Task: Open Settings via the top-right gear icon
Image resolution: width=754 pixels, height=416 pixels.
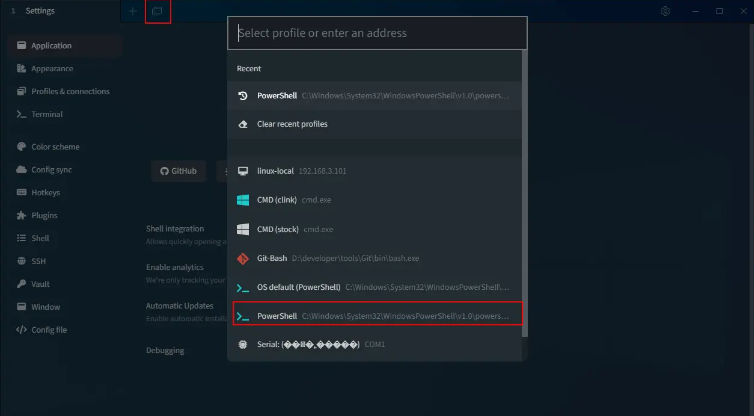Action: point(665,11)
